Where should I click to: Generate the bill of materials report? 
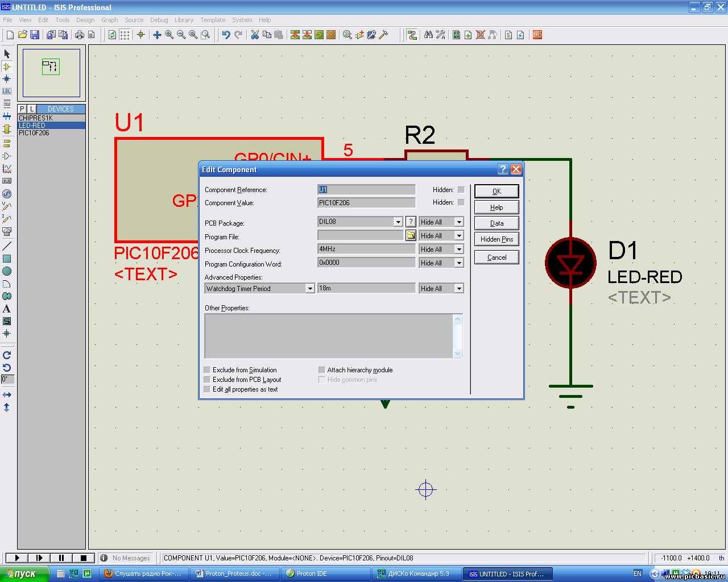point(508,35)
